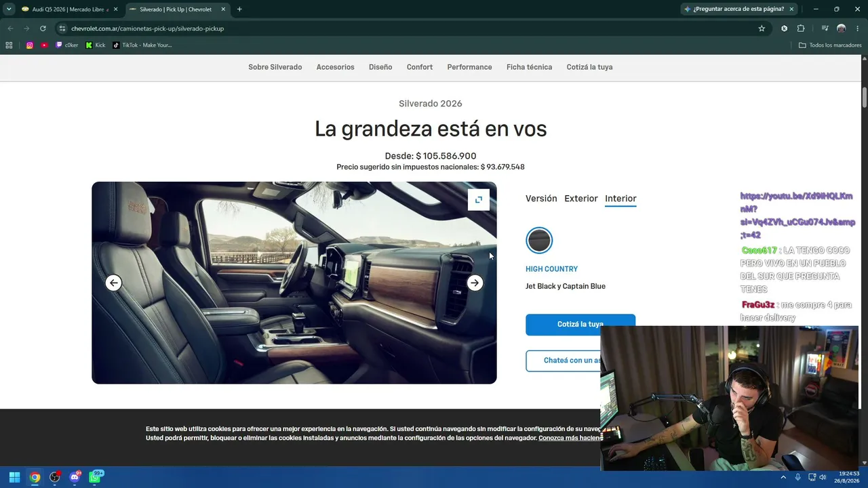Click the Silverado 2026 subtitle
Screen dimensions: 868x488
[431, 104]
